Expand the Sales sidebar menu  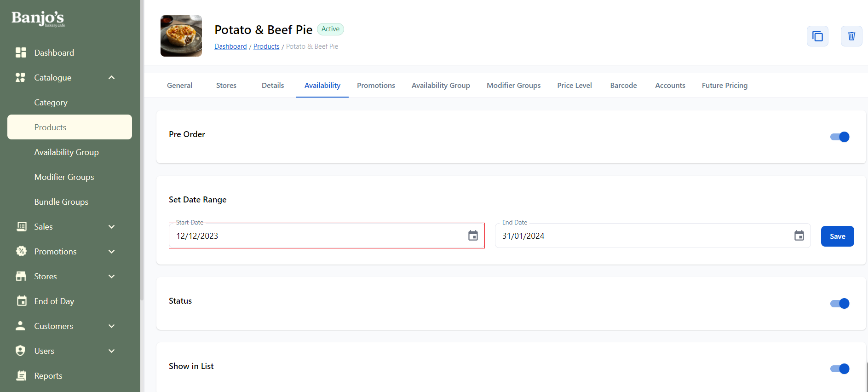point(111,227)
